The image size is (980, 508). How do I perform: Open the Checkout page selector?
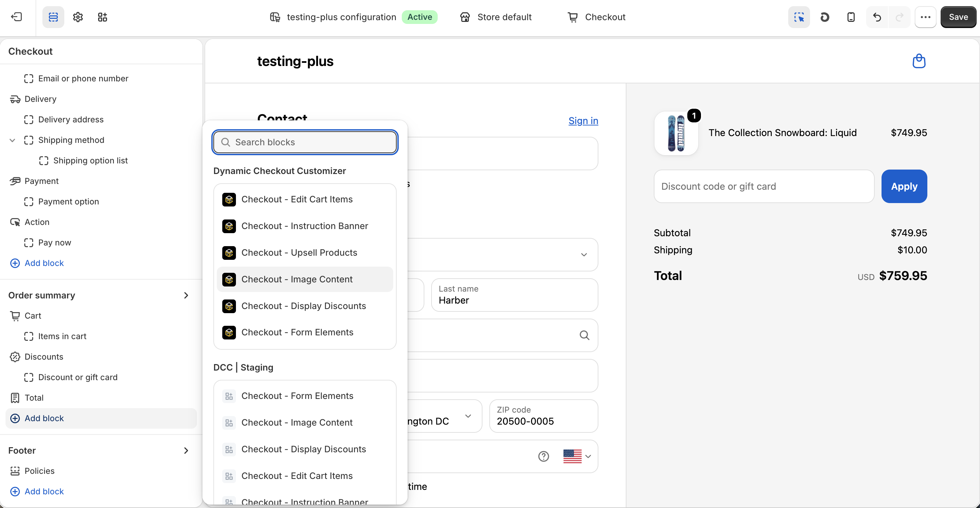[x=596, y=17]
